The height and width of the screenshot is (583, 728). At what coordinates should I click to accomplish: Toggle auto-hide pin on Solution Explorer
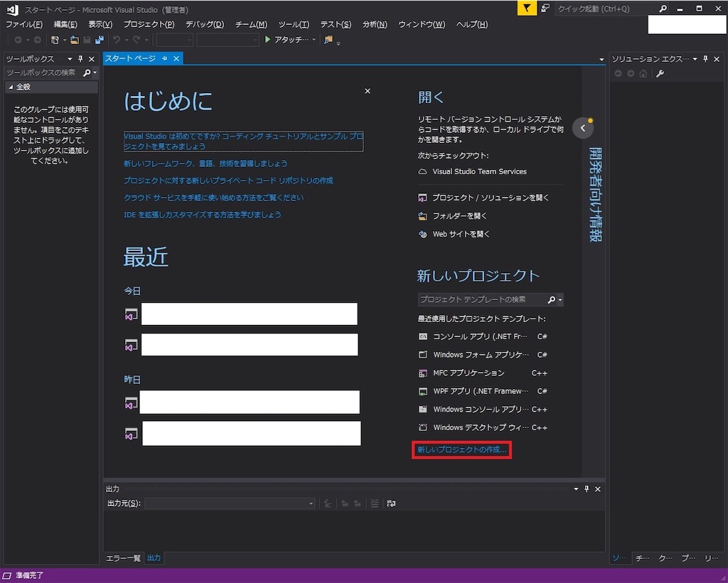click(x=705, y=59)
